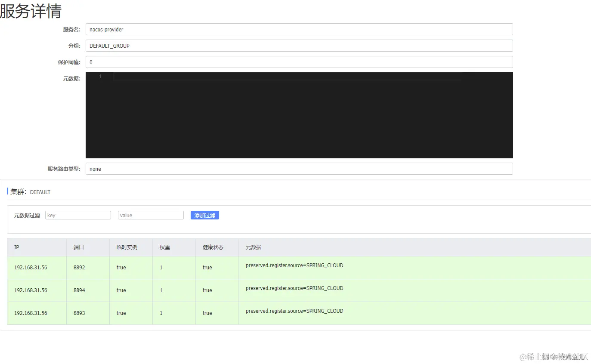Screen dimensions: 591x364
Task: Click the 健康状态 true value in 8892 row
Action: 207,268
